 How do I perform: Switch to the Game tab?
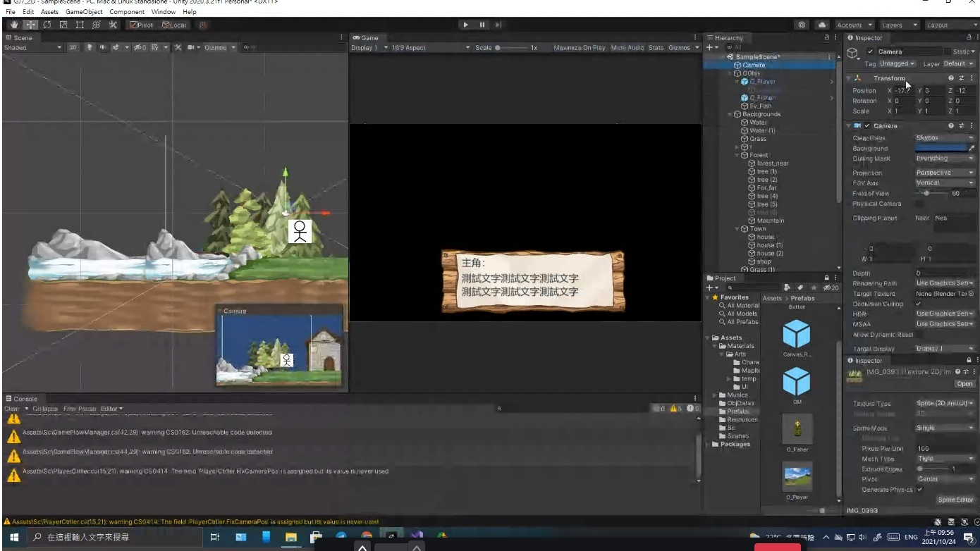click(367, 38)
